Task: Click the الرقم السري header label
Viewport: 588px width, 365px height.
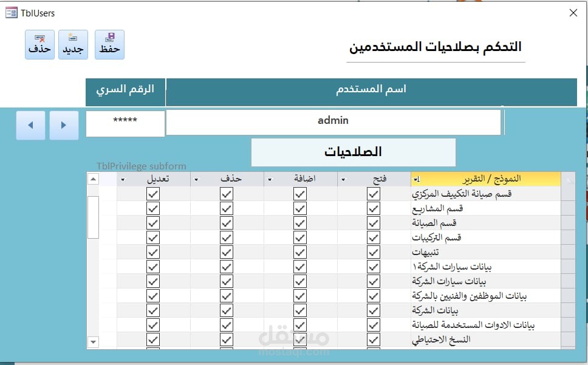Action: click(125, 92)
